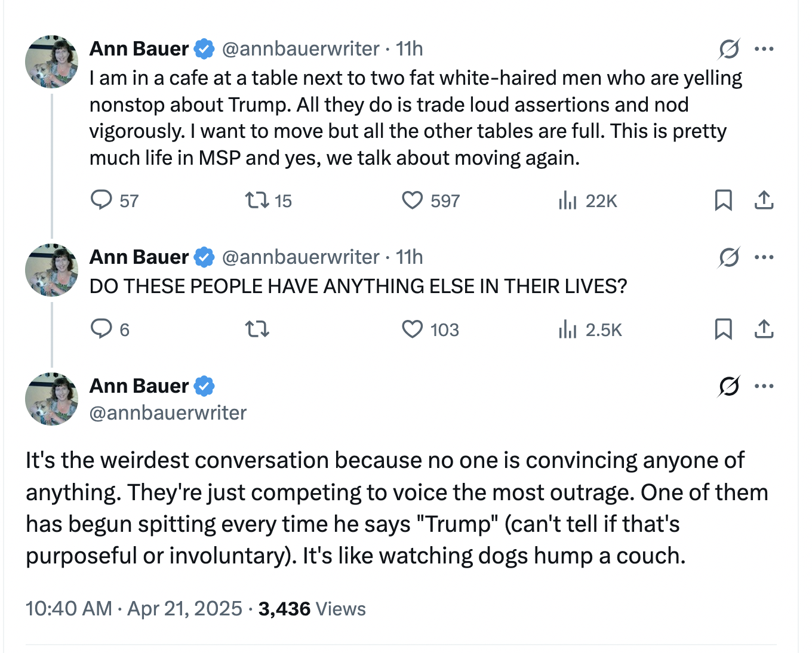Repost the second tweet in thread
The width and height of the screenshot is (812, 653).
coord(257,329)
